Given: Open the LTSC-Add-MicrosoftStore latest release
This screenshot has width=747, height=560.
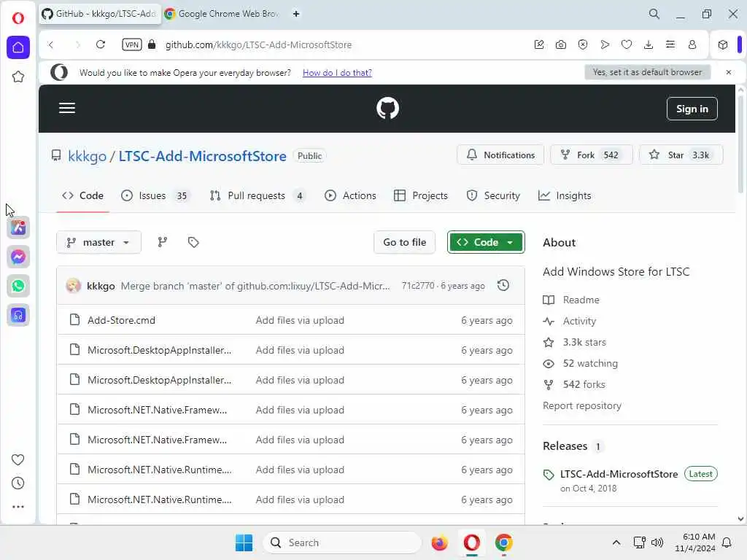Looking at the screenshot, I should tap(619, 474).
